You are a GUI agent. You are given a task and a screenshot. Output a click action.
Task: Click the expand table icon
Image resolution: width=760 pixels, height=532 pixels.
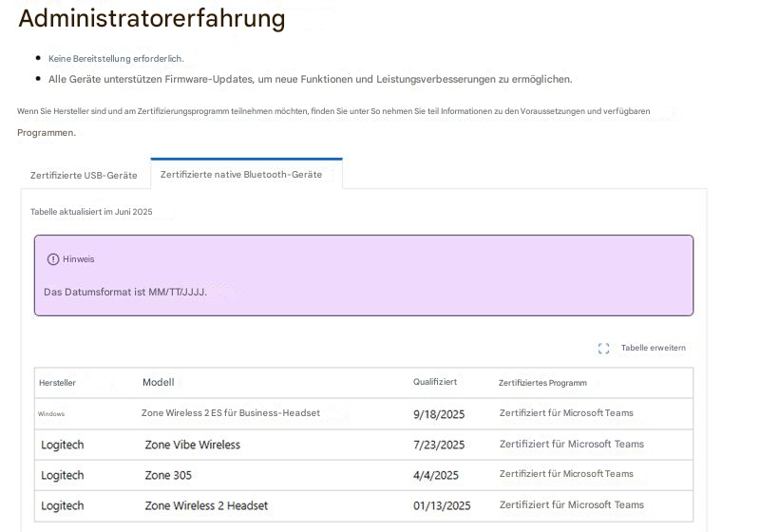(x=603, y=349)
